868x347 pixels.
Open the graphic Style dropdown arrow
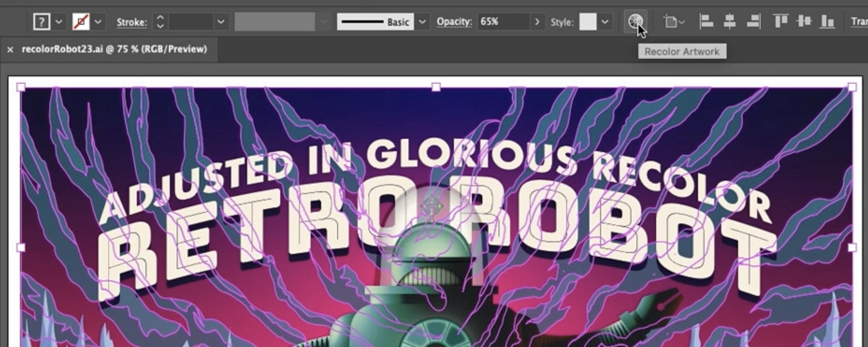pos(605,22)
